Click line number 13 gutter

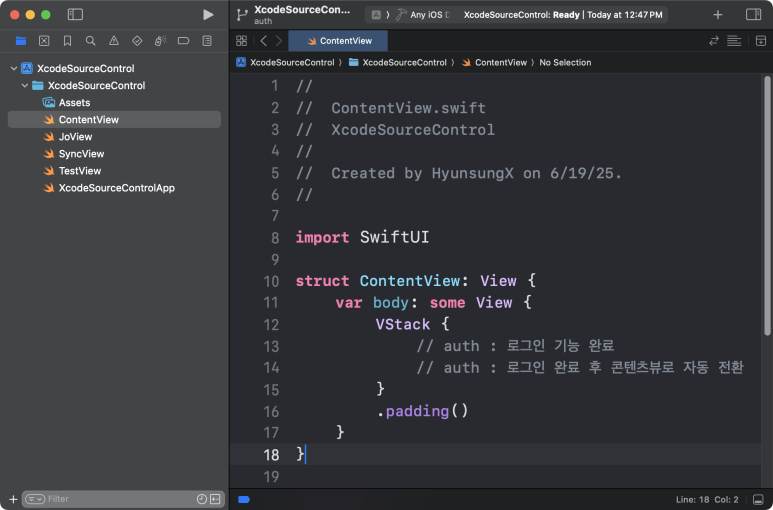click(271, 346)
